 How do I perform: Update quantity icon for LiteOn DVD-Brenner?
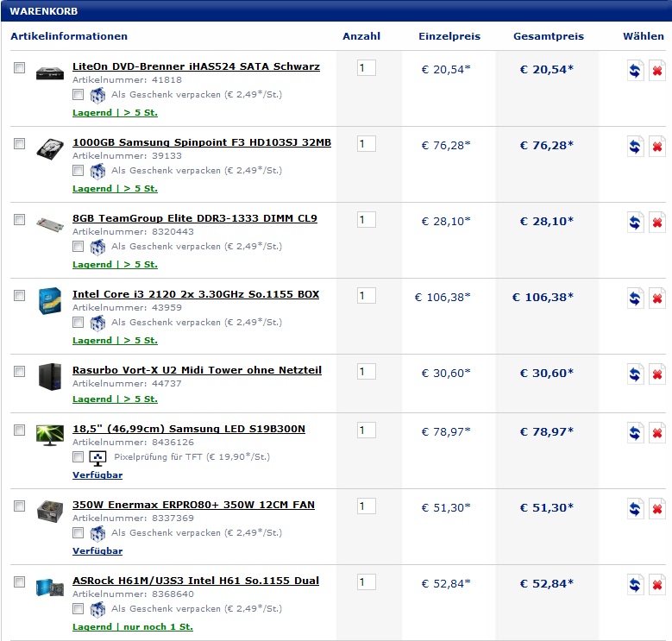635,70
